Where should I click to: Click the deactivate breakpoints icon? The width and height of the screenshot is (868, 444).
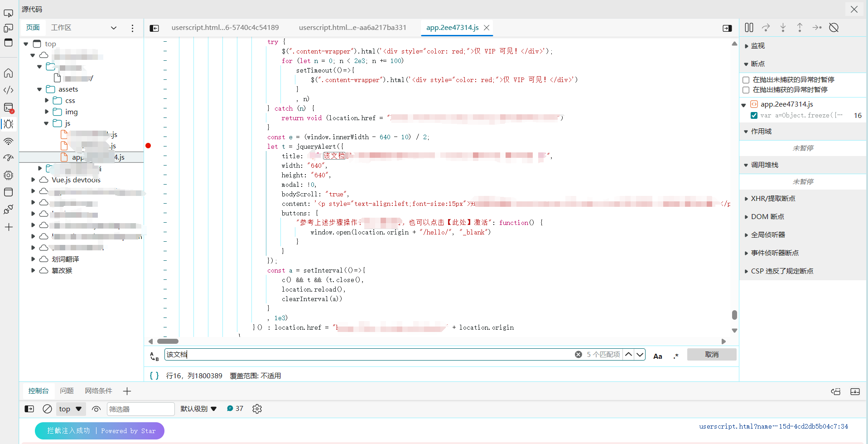coord(834,28)
